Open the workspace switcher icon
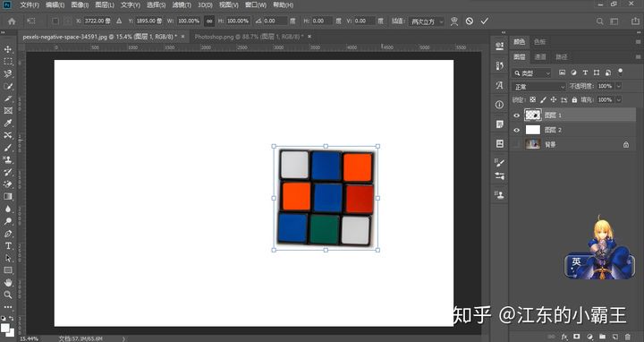The width and height of the screenshot is (644, 342). [x=614, y=21]
